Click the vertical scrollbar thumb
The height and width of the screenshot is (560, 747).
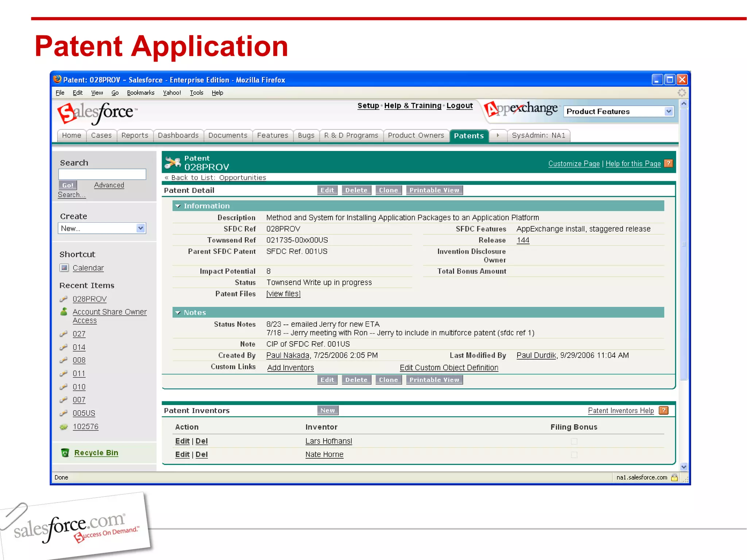(684, 244)
